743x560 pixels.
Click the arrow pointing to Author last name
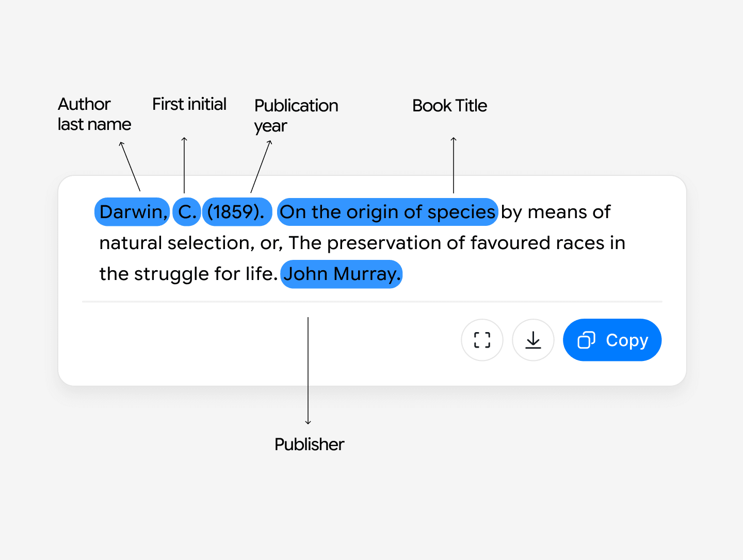coord(130,167)
